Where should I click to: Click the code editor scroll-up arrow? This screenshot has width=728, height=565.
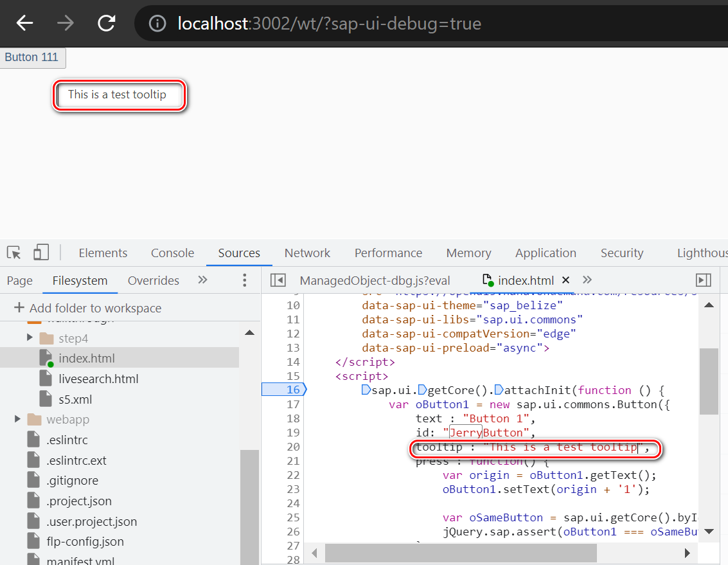point(709,305)
